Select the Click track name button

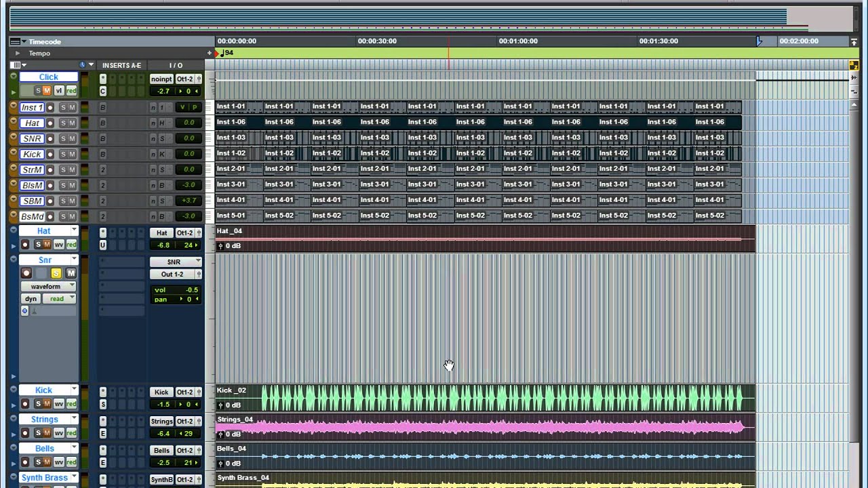(x=48, y=77)
